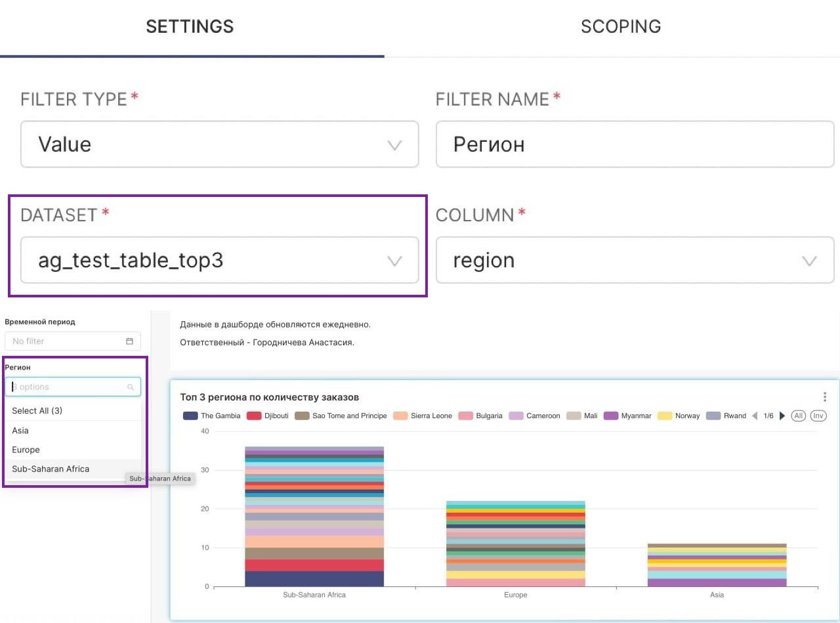Viewport: 840px width, 623px height.
Task: Toggle Norway series in chart legend
Action: tap(679, 416)
